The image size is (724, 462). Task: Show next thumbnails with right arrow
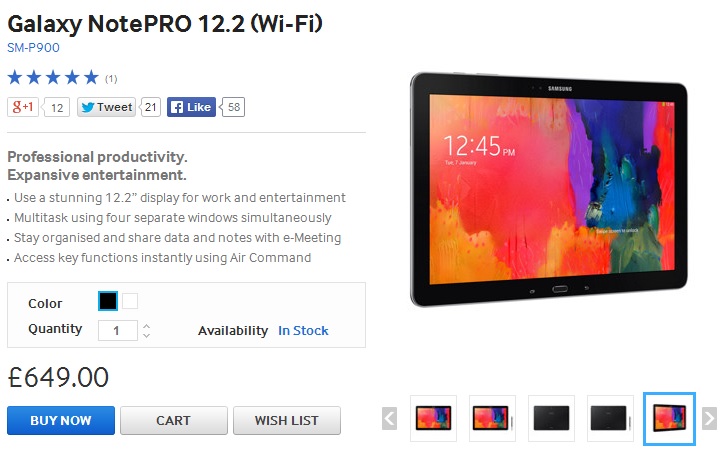(x=709, y=419)
